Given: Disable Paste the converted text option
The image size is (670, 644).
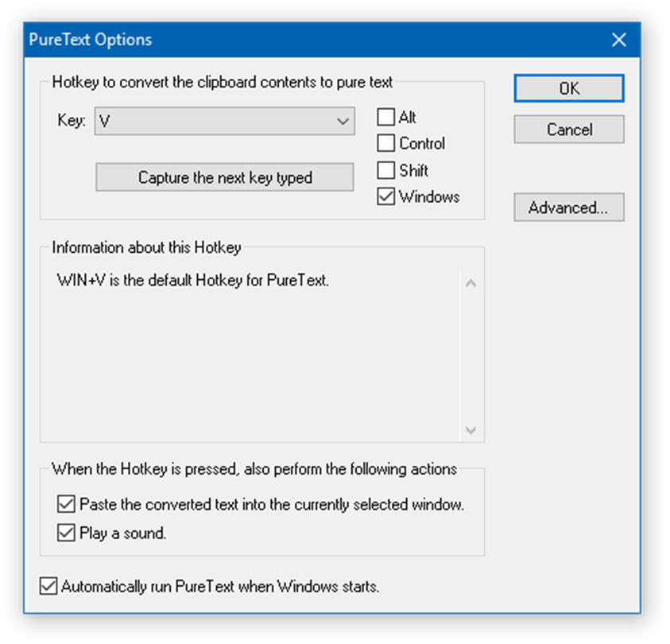Looking at the screenshot, I should point(66,504).
